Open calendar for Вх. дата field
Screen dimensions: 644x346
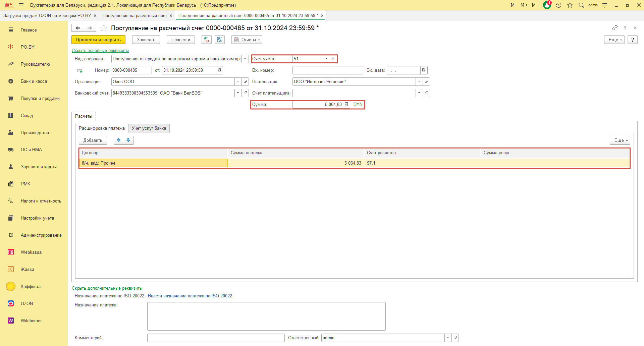pos(424,70)
